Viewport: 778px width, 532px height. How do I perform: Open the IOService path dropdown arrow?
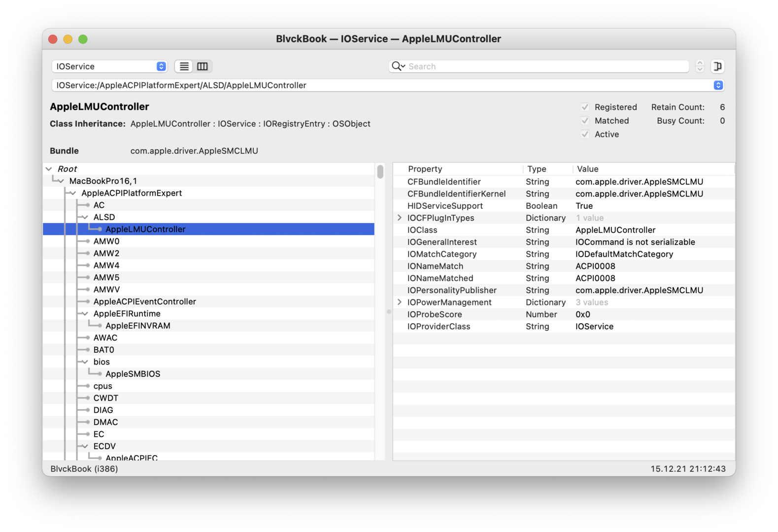coord(718,85)
